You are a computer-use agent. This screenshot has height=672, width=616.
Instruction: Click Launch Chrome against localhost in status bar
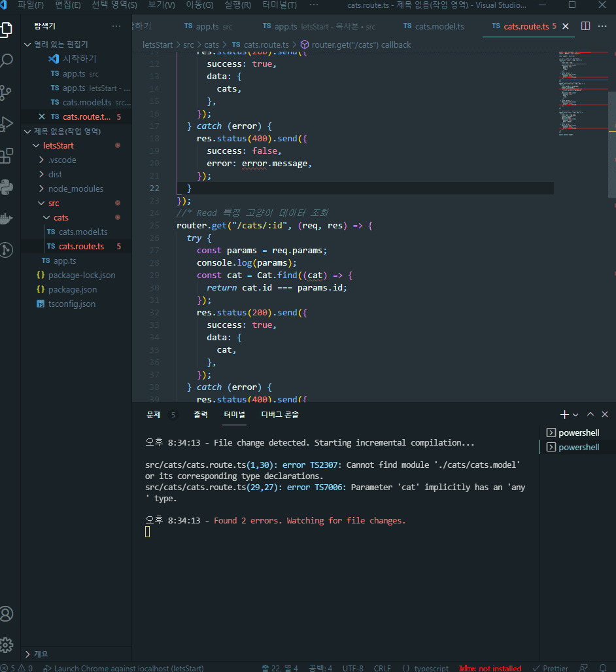(x=123, y=668)
